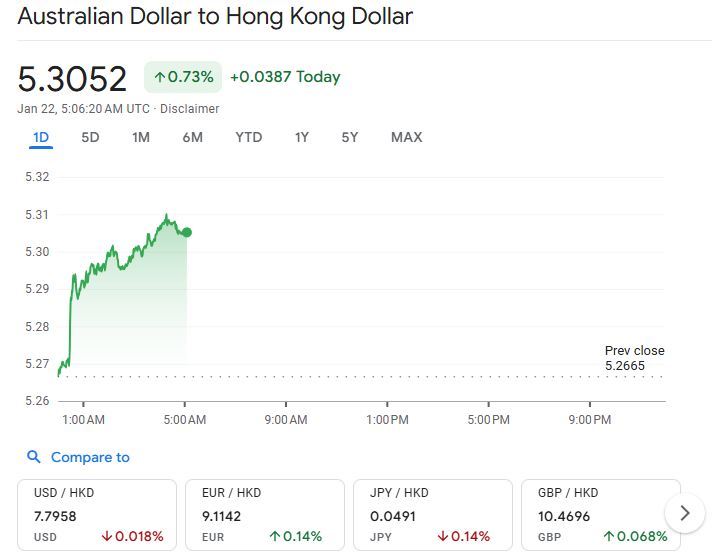This screenshot has height=555, width=712.
Task: Click the next arrow on the currency carousel
Action: (684, 513)
